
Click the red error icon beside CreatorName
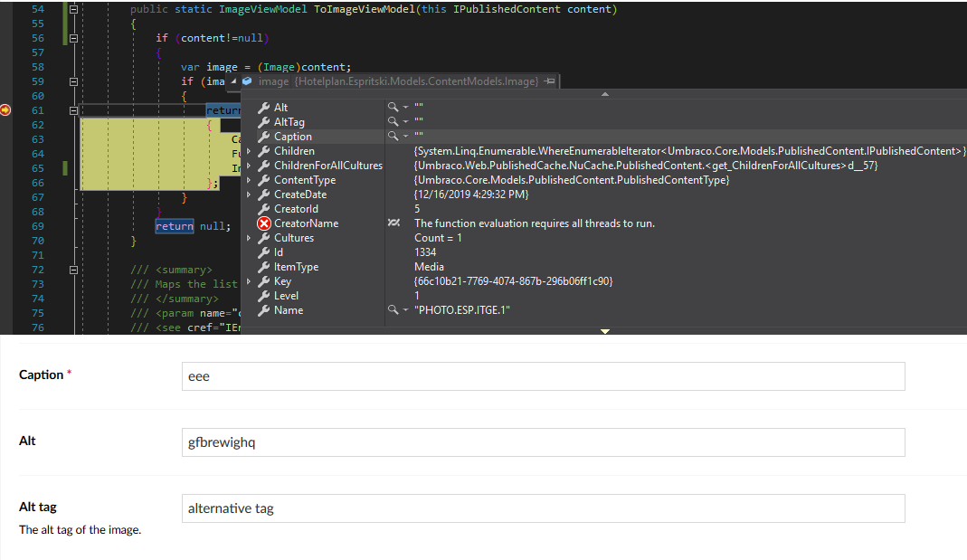[264, 223]
